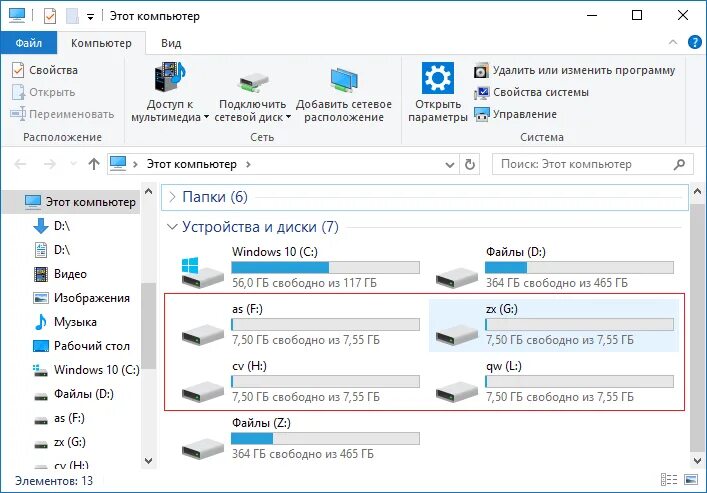
Task: Select the Файлы (D:) drive icon
Action: 456,276
